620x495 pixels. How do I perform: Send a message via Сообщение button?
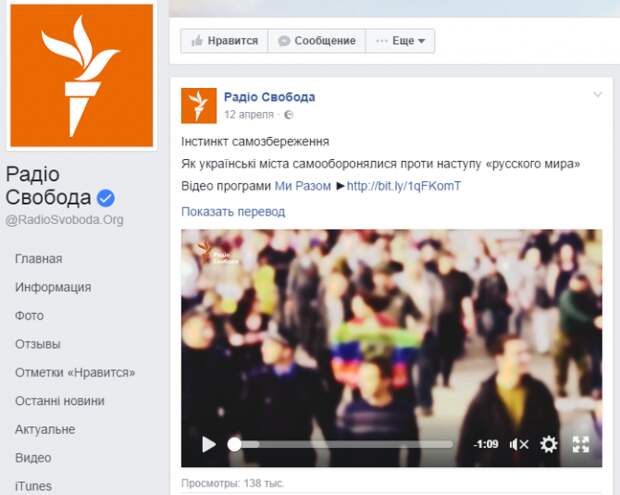(317, 41)
